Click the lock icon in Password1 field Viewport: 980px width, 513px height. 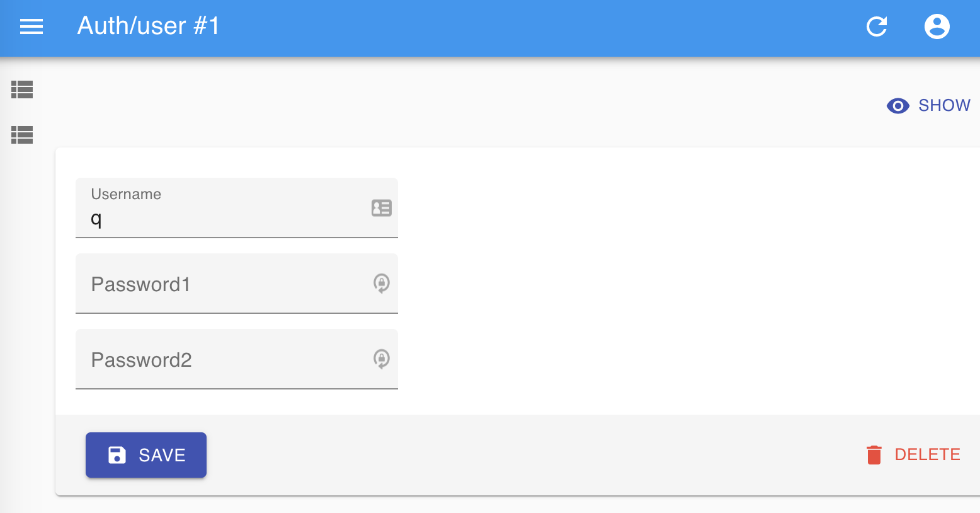pyautogui.click(x=382, y=284)
